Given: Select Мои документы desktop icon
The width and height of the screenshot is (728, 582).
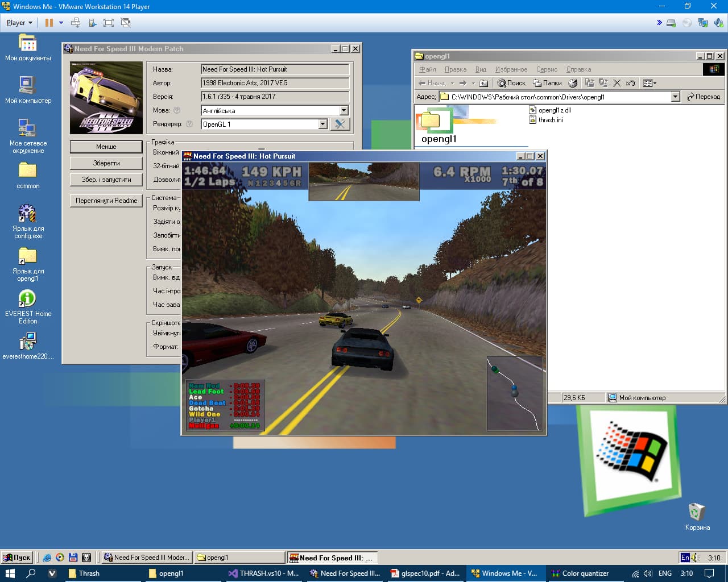Looking at the screenshot, I should (x=28, y=48).
